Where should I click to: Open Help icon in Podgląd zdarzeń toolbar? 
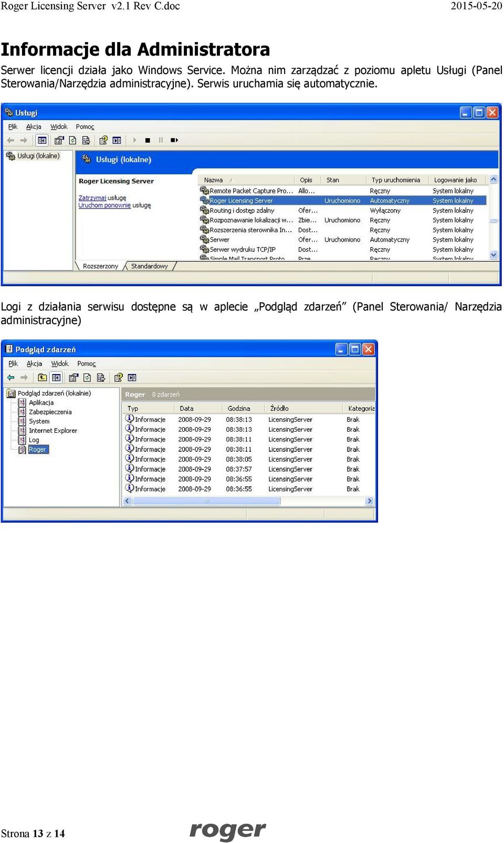point(119,378)
